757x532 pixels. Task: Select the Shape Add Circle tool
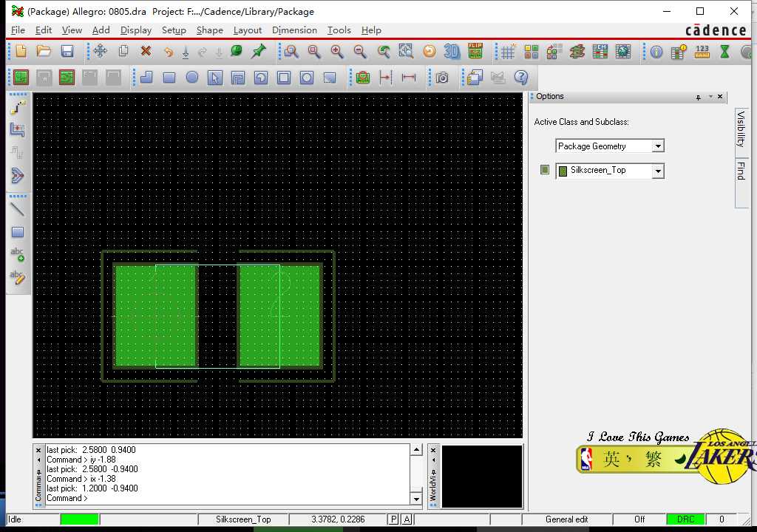click(192, 78)
